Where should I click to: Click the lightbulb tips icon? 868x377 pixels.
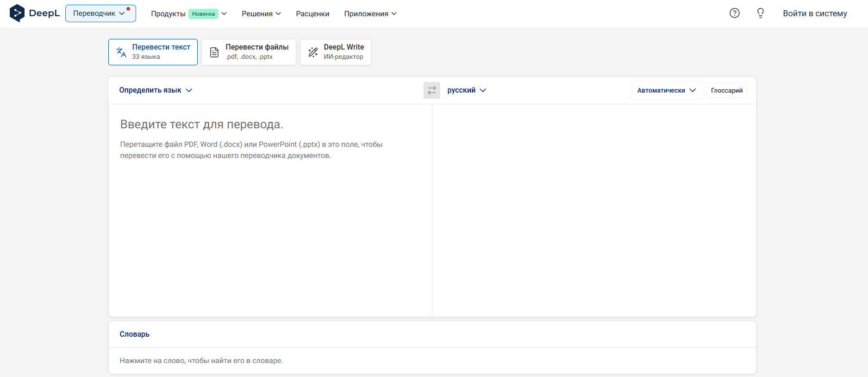click(760, 13)
